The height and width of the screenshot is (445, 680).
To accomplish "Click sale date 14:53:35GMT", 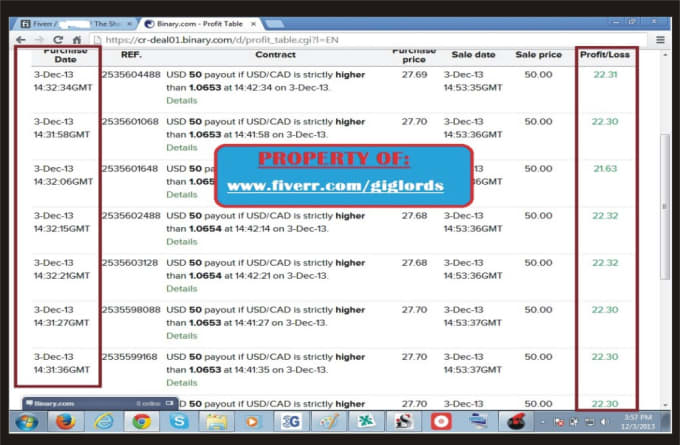I will [x=473, y=88].
